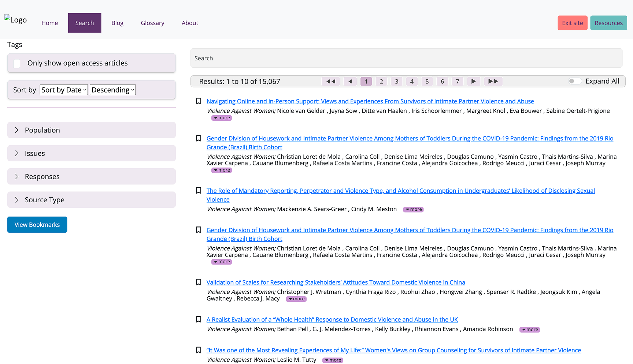Screen dimensions: 633x364
Task: Open the Descending order dropdown
Action: point(113,90)
